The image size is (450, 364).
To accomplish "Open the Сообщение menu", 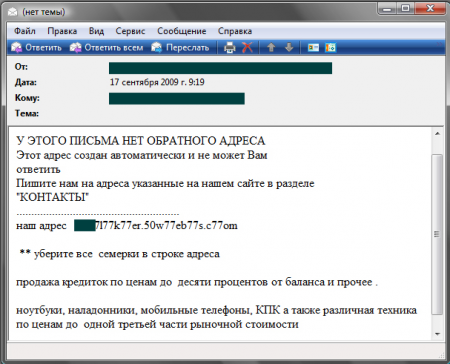I will 182,31.
